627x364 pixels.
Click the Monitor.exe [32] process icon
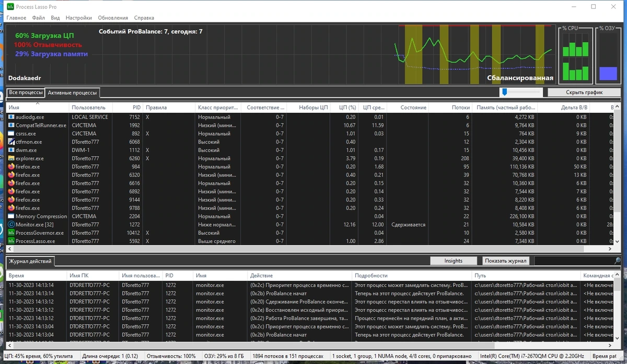pyautogui.click(x=11, y=225)
